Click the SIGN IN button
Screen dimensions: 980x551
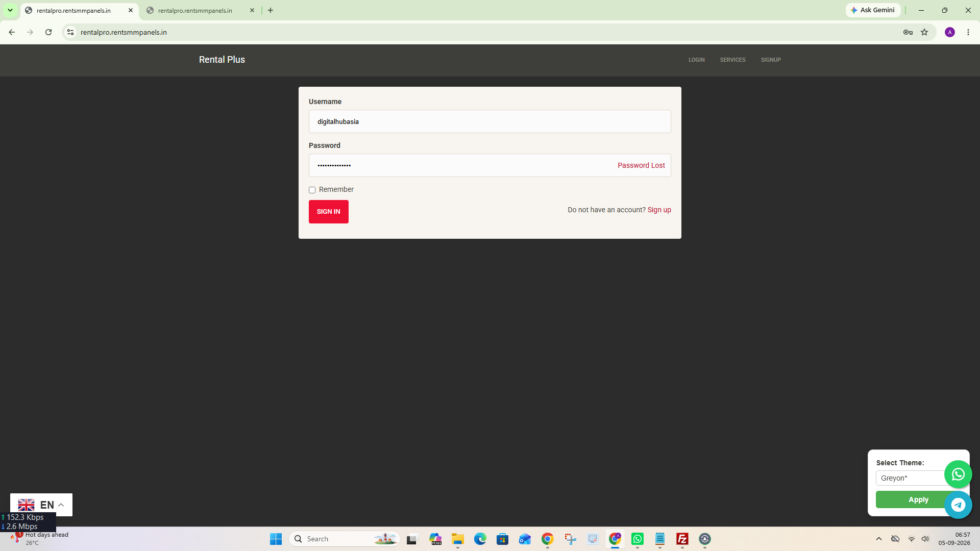point(329,212)
